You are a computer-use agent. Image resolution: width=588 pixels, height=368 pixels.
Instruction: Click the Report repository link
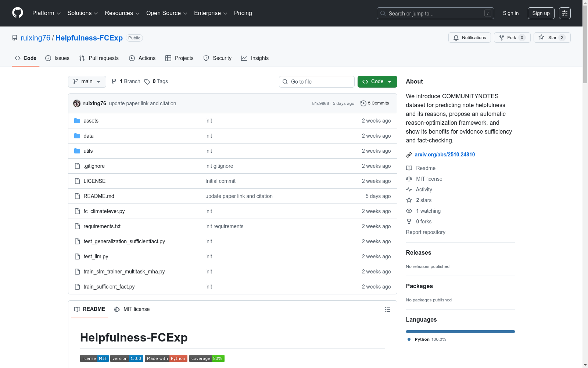pyautogui.click(x=426, y=232)
